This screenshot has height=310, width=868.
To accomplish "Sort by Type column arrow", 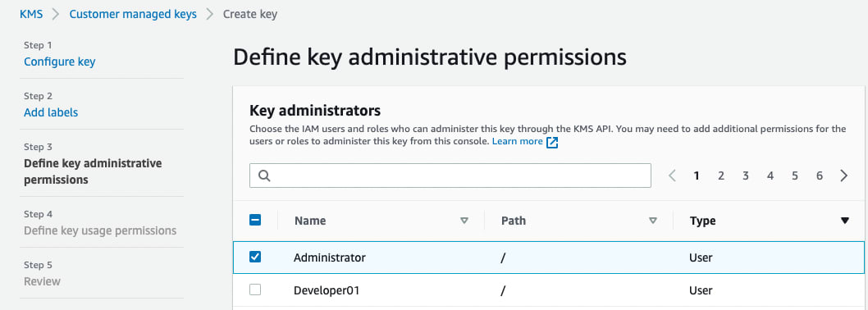I will [845, 221].
